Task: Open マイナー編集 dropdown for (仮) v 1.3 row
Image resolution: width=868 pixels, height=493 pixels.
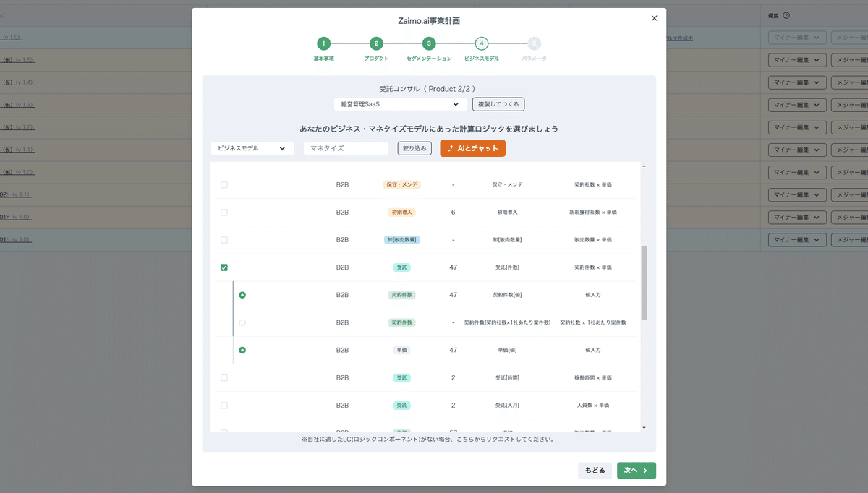Action: tap(797, 106)
